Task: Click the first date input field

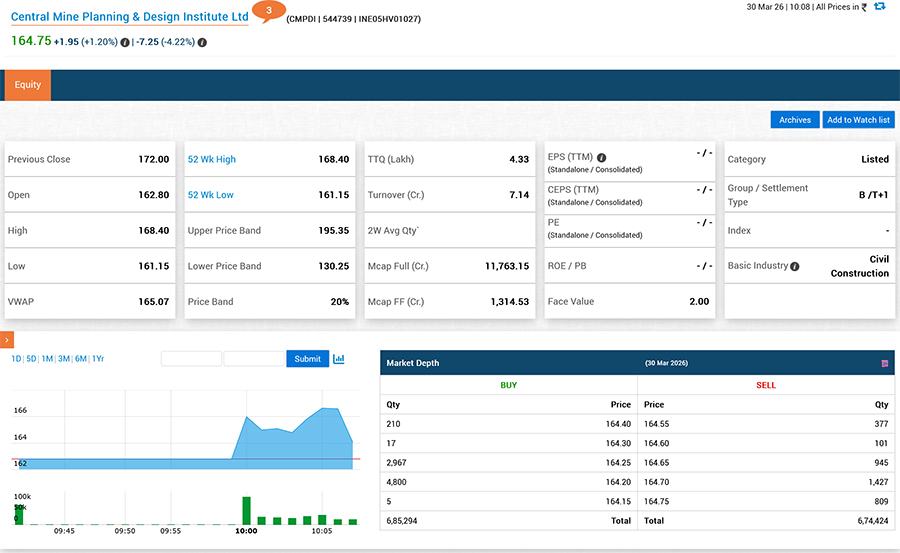Action: [x=191, y=359]
